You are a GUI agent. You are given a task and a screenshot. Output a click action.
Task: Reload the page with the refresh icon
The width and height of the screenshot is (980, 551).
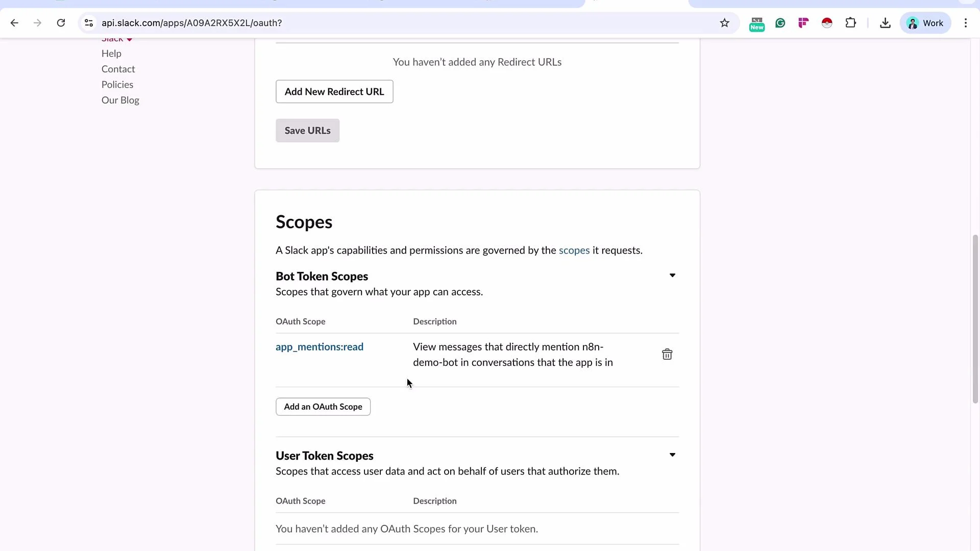coord(61,23)
